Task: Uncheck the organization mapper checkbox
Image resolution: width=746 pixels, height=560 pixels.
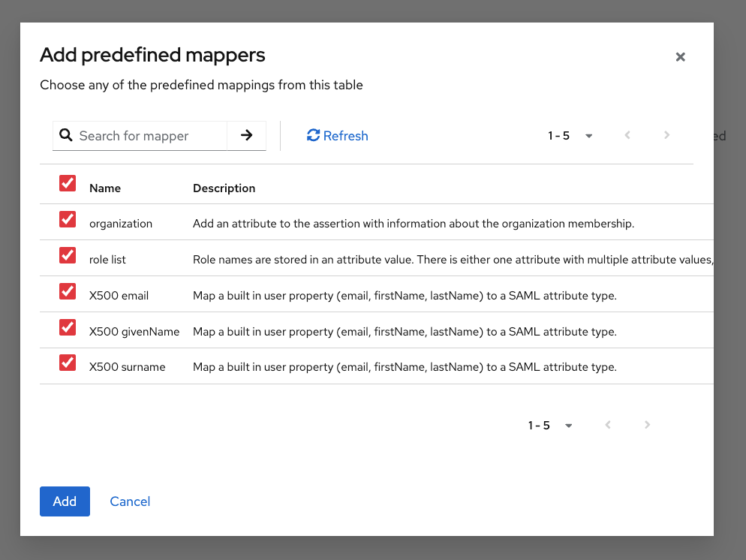Action: click(68, 219)
